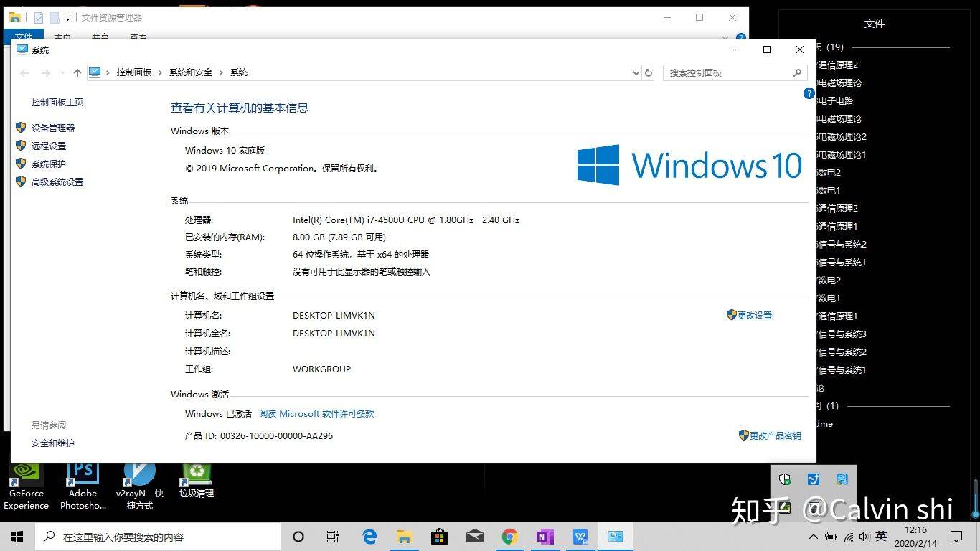Viewport: 980px width, 551px height.
Task: Open File Explorer quick access toolbar dropdown
Action: (x=67, y=18)
